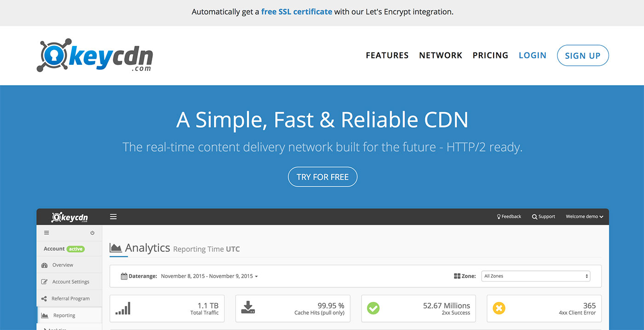The image size is (644, 330).
Task: Click the Account Settings edit icon
Action: click(45, 282)
